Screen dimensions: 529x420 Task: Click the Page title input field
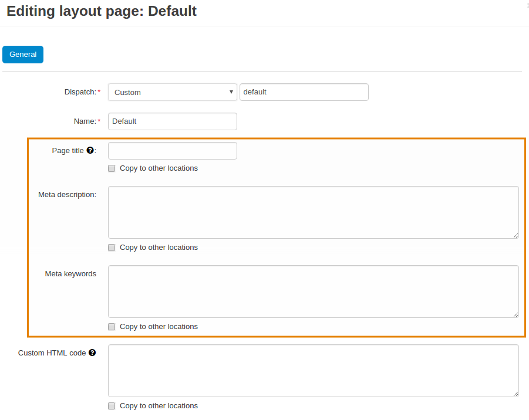[x=173, y=151]
